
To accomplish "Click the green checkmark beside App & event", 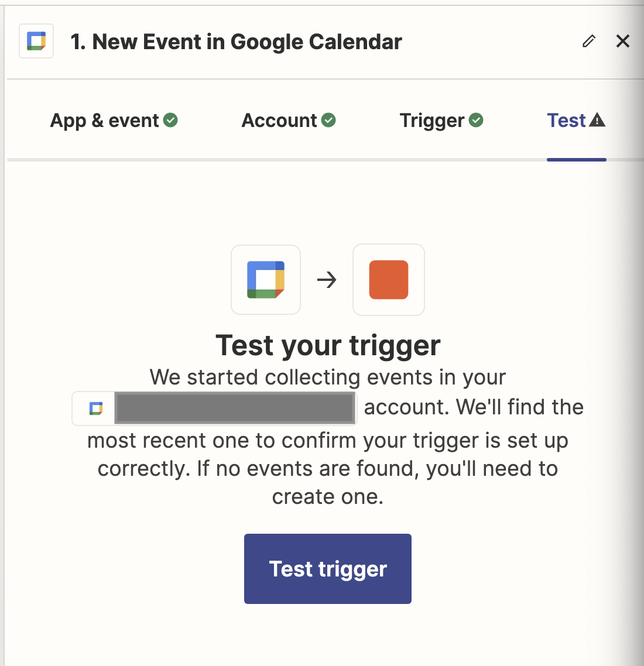I will click(171, 121).
